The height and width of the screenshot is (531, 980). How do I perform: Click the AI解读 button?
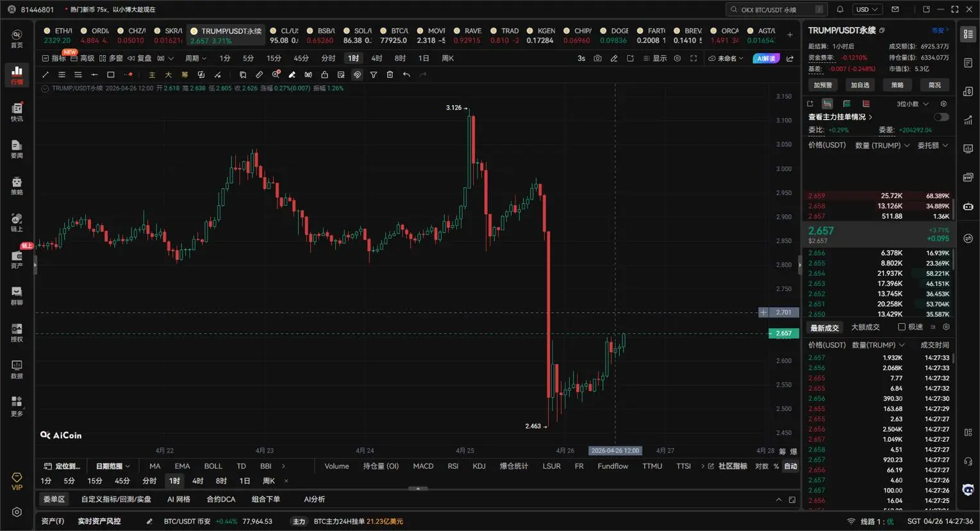pyautogui.click(x=766, y=58)
